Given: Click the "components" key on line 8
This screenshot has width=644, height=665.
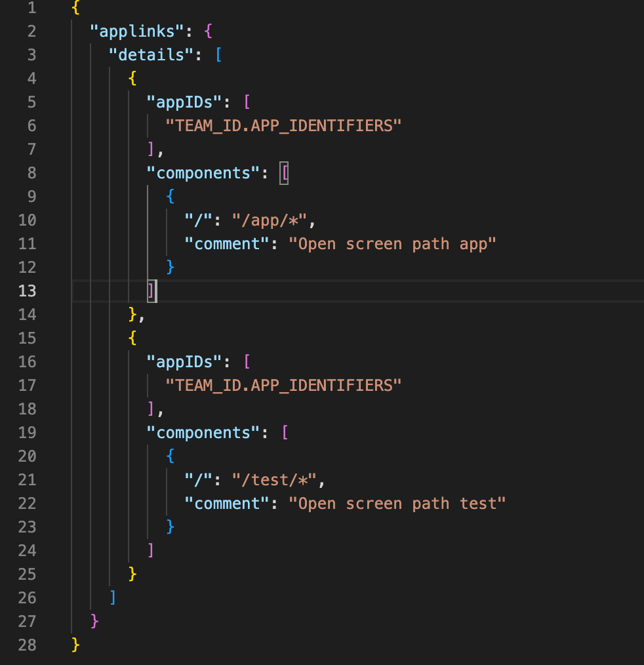Looking at the screenshot, I should click(x=203, y=173).
